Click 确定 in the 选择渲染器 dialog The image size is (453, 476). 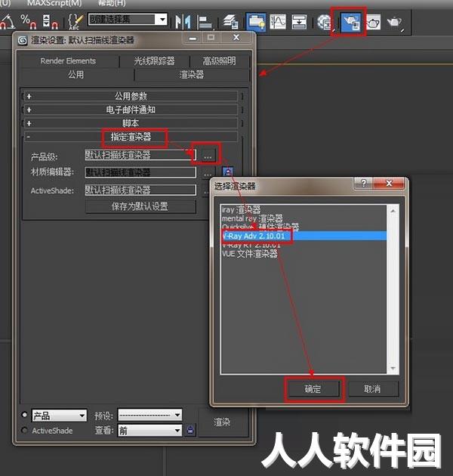click(x=313, y=389)
